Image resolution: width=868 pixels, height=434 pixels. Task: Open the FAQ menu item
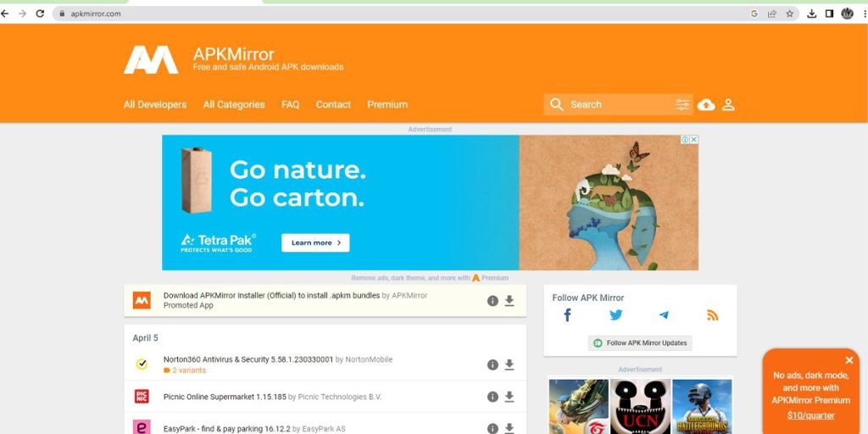point(290,104)
